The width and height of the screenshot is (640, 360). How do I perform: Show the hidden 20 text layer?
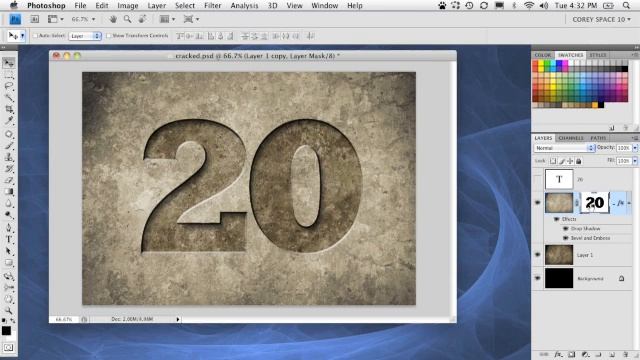coord(538,179)
